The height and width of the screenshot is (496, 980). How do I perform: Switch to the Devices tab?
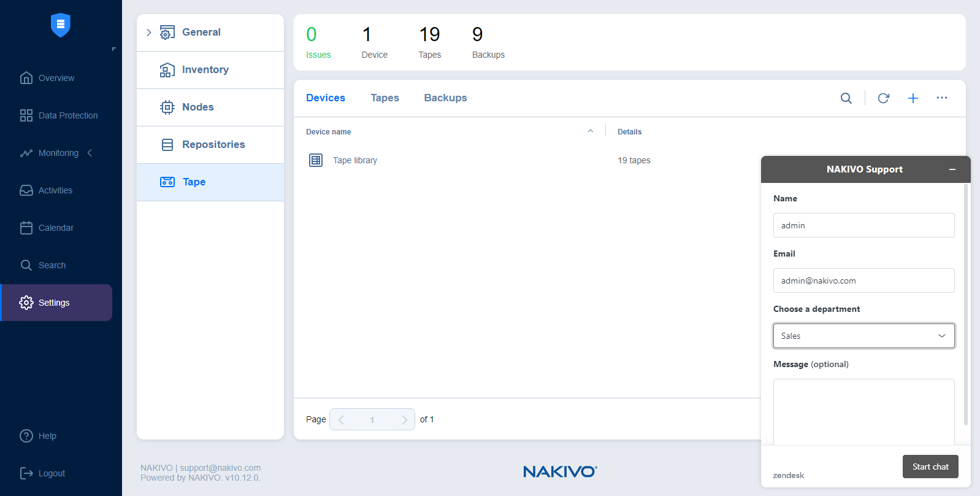[x=326, y=98]
